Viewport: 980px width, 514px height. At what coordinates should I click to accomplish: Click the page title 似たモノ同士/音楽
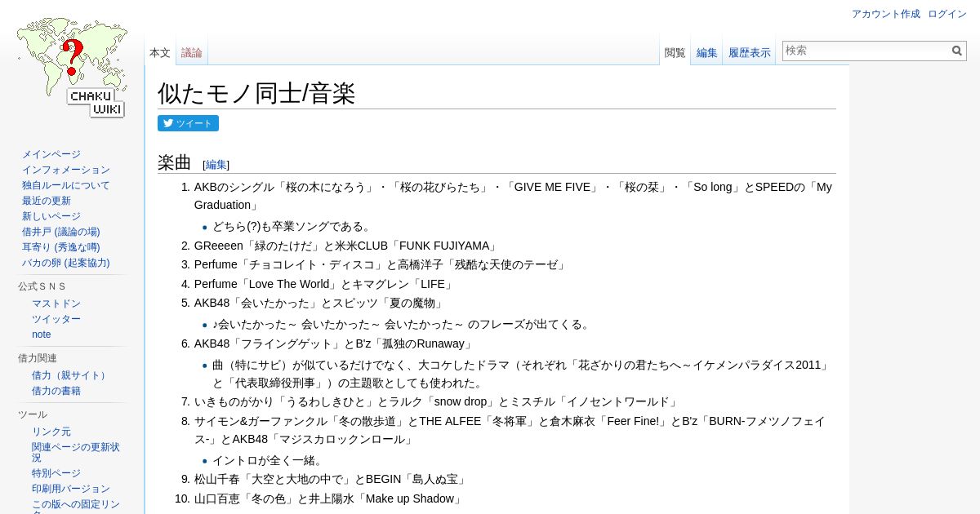(256, 93)
